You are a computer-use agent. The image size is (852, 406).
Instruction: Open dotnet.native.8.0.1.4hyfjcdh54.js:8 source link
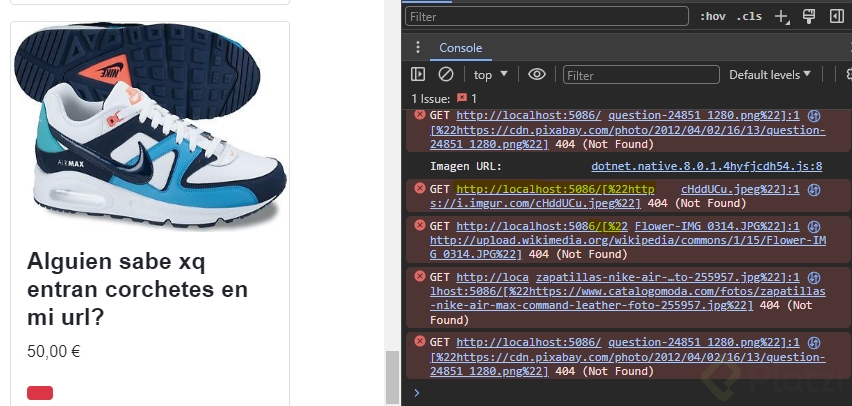tap(706, 166)
